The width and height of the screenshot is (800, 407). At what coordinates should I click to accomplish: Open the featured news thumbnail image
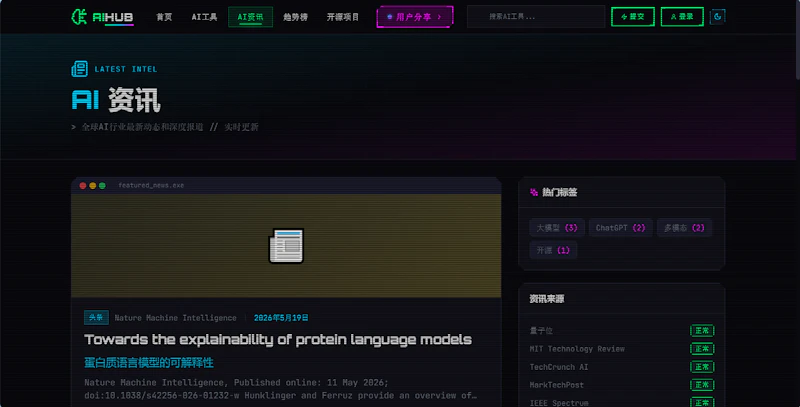[286, 246]
